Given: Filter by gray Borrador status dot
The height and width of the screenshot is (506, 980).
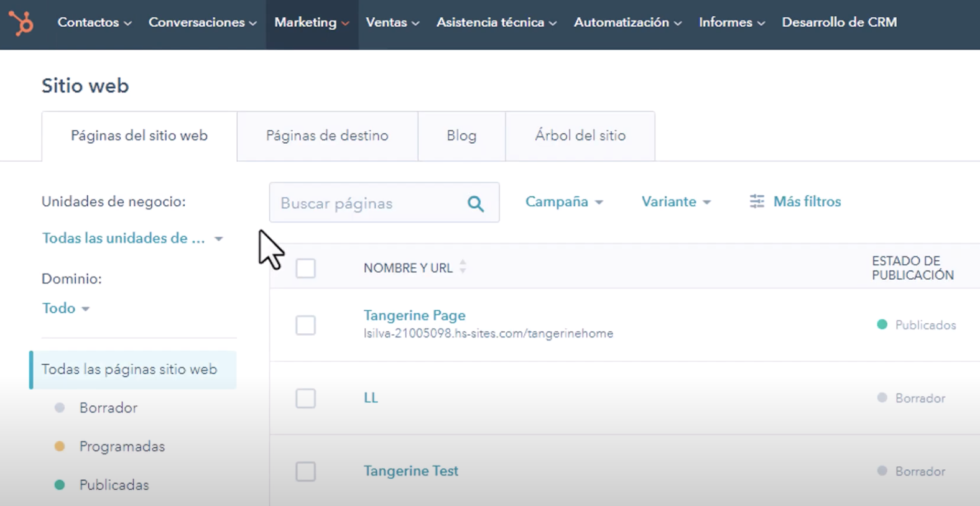Looking at the screenshot, I should (x=60, y=408).
